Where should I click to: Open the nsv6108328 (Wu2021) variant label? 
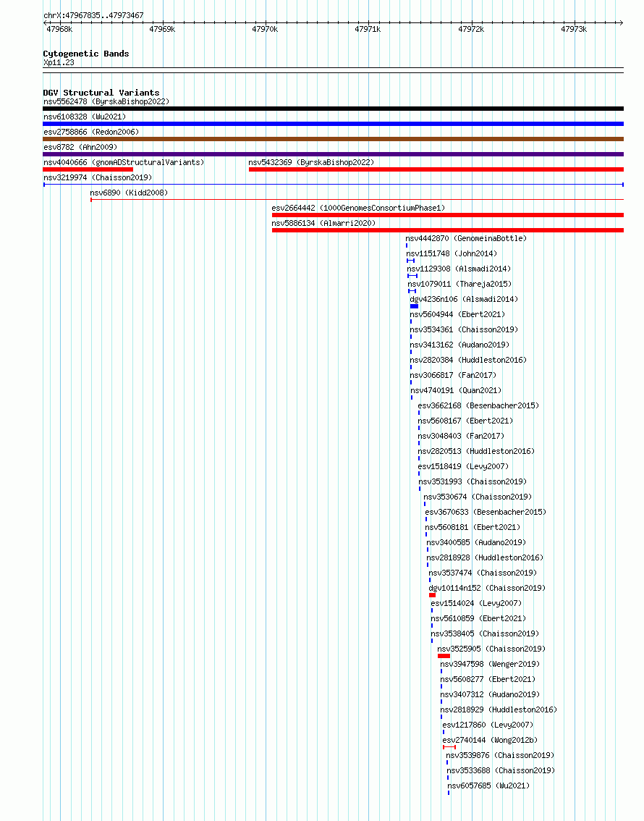(x=85, y=117)
